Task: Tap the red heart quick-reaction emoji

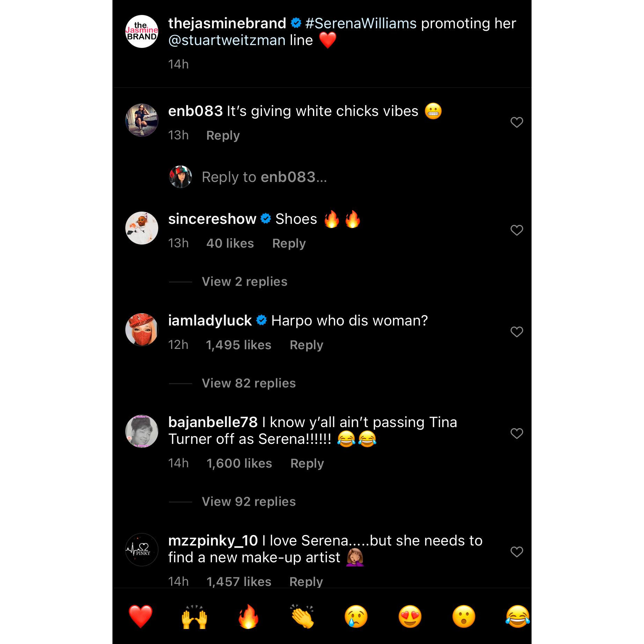Action: pos(140,616)
